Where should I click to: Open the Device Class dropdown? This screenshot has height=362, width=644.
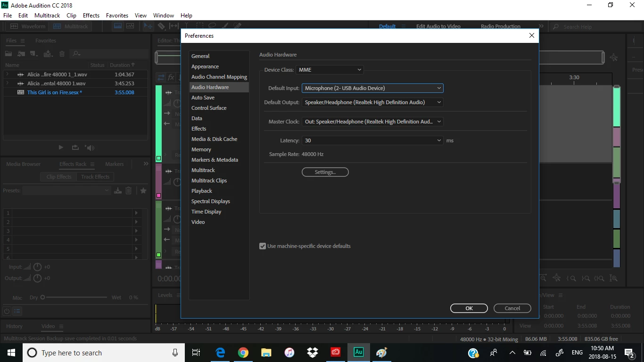point(330,70)
